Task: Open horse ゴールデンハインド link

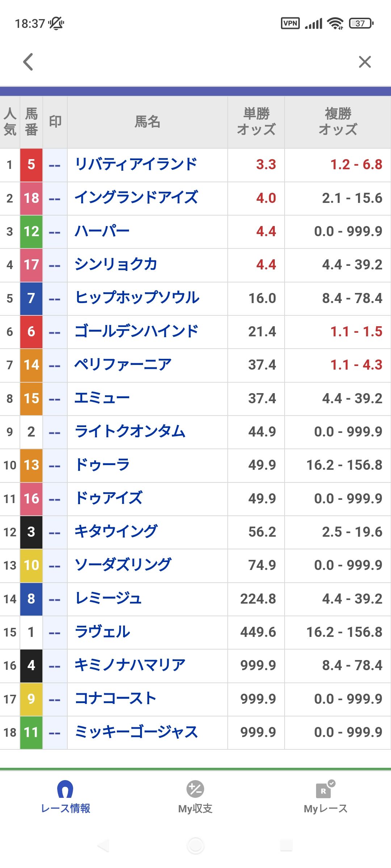Action: [136, 332]
